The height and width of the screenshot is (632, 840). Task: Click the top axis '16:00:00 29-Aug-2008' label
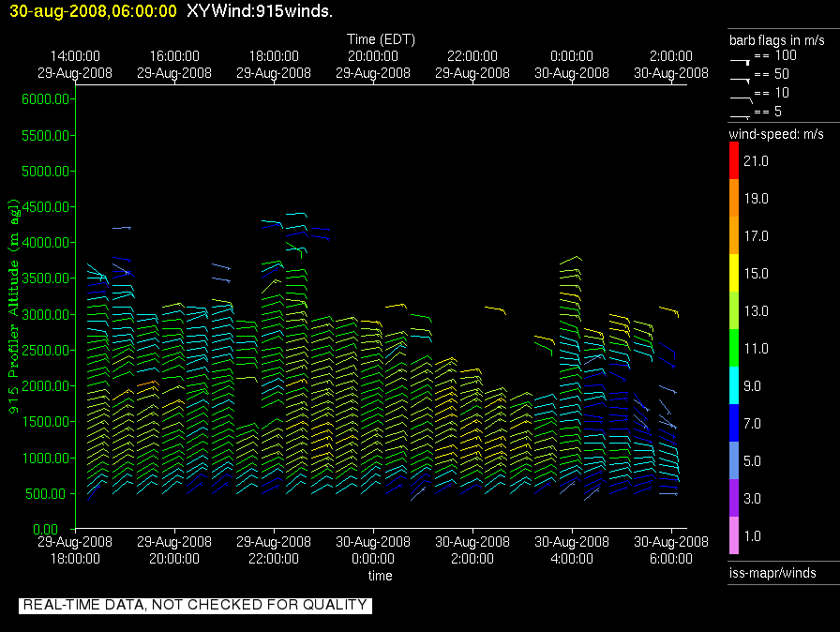pyautogui.click(x=174, y=65)
